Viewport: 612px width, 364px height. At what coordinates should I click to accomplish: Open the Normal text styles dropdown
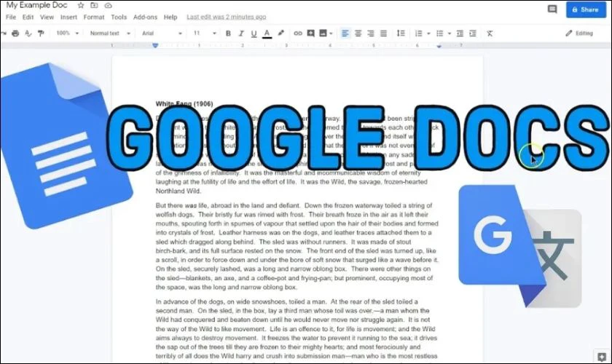click(x=110, y=33)
